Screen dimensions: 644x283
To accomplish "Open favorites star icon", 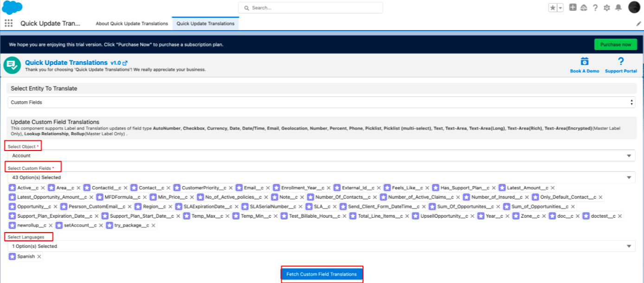I will 553,8.
